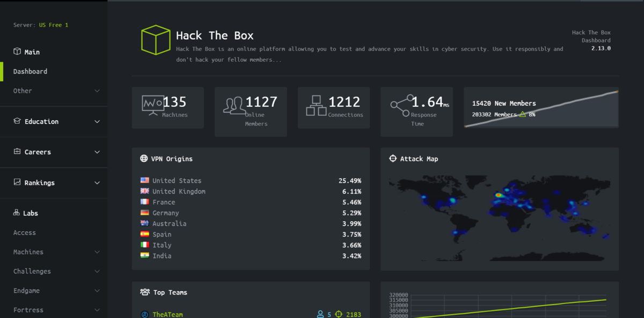The height and width of the screenshot is (318, 644).
Task: Select the Main sidebar heading
Action: 32,52
